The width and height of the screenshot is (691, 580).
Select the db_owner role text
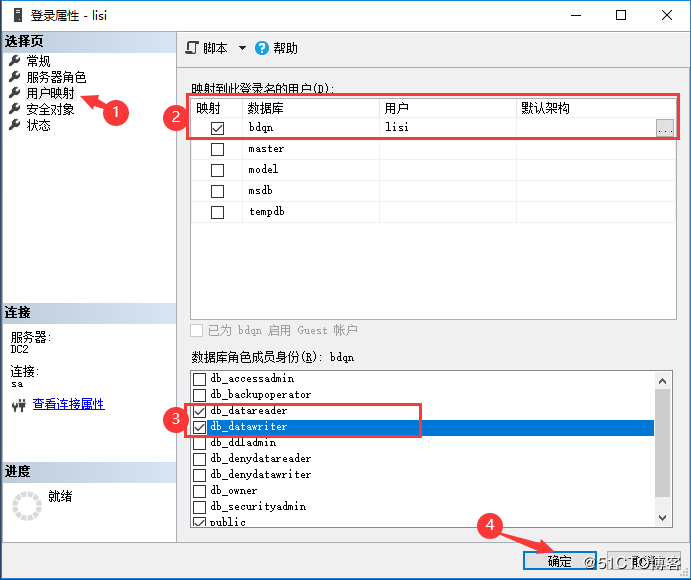pyautogui.click(x=234, y=491)
